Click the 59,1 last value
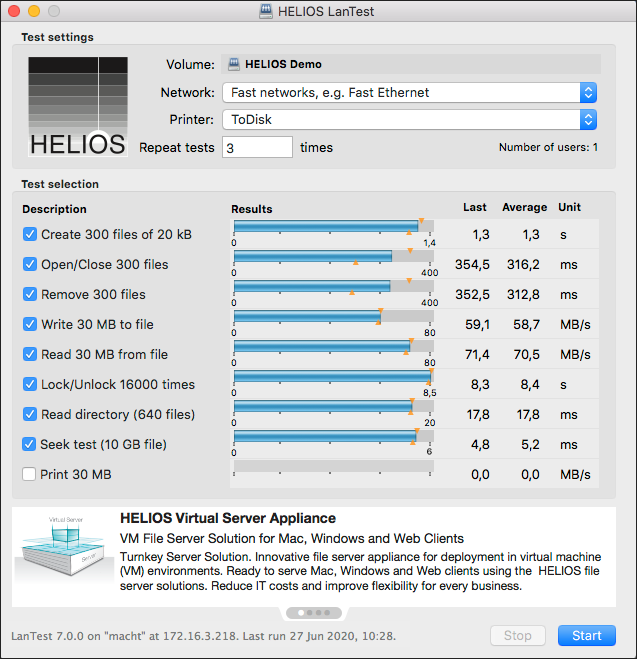637x659 pixels. (x=477, y=324)
